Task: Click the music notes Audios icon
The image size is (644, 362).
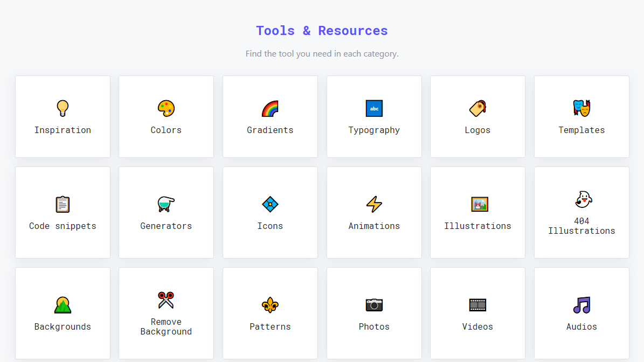Action: coord(581,305)
